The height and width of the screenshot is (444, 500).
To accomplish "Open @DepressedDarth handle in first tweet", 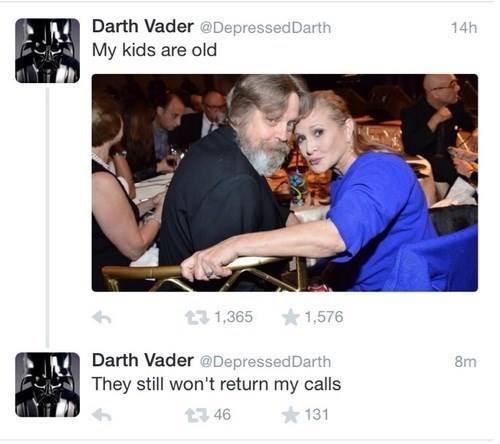I will pyautogui.click(x=265, y=28).
